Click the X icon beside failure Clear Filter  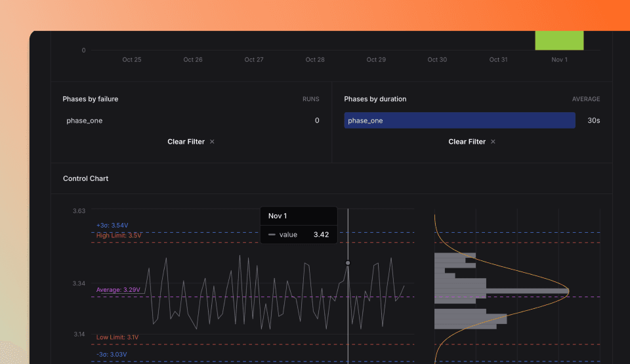point(212,142)
